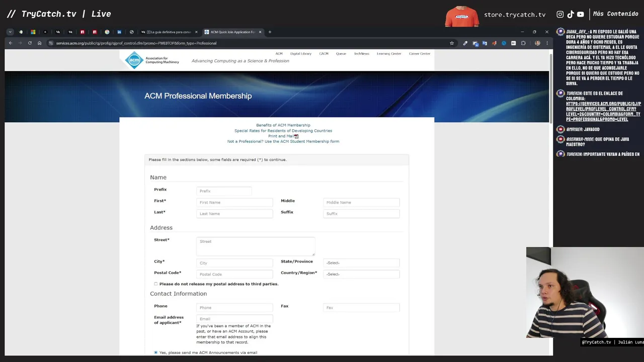
Task: Click the browser forward arrow
Action: click(20, 43)
